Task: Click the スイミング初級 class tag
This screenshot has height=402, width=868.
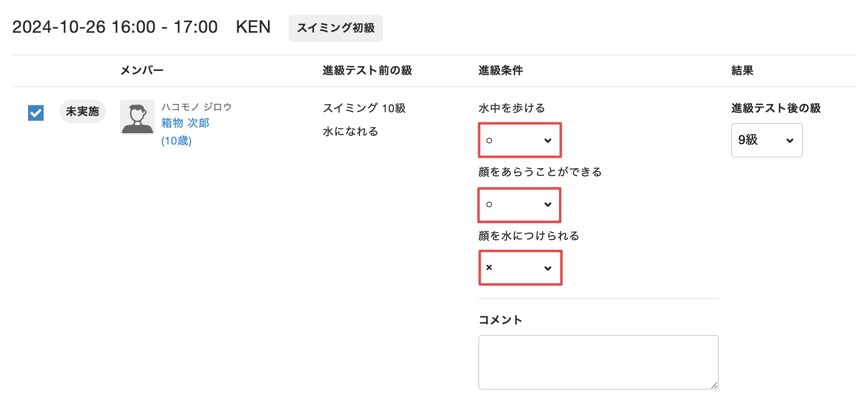Action: click(x=336, y=28)
